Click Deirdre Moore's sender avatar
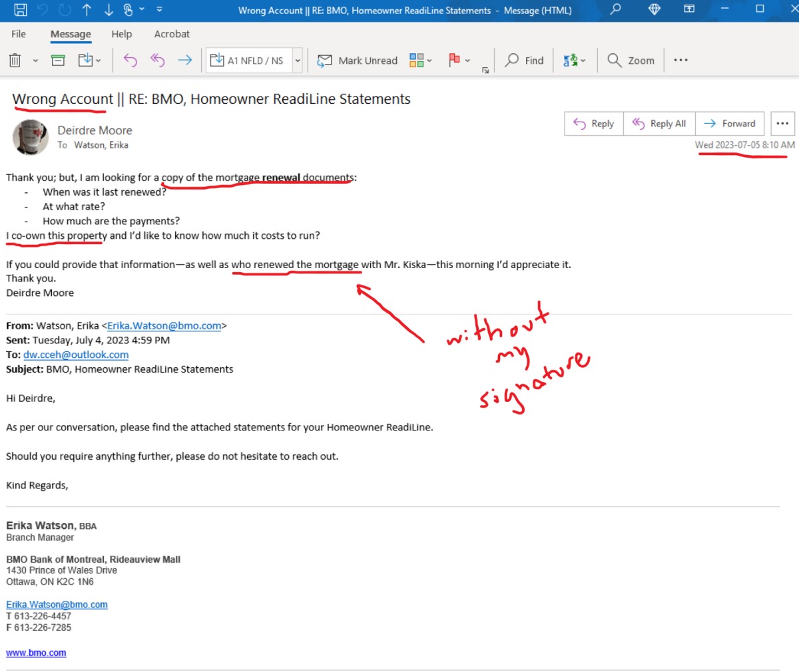The image size is (799, 672). [x=31, y=137]
